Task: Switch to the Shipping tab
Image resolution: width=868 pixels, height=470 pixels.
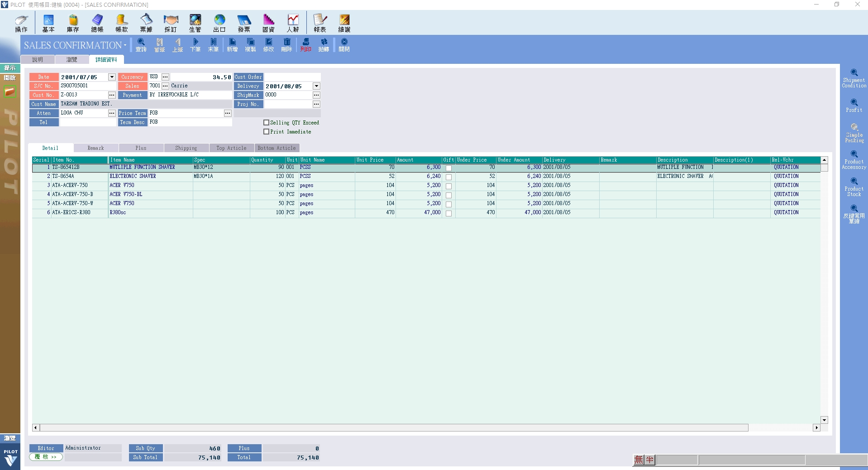Action: (x=186, y=148)
